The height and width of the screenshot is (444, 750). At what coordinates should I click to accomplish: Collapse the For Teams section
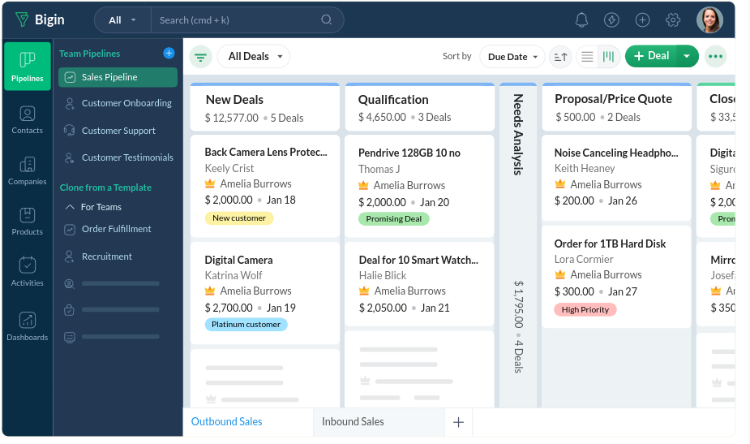point(69,207)
